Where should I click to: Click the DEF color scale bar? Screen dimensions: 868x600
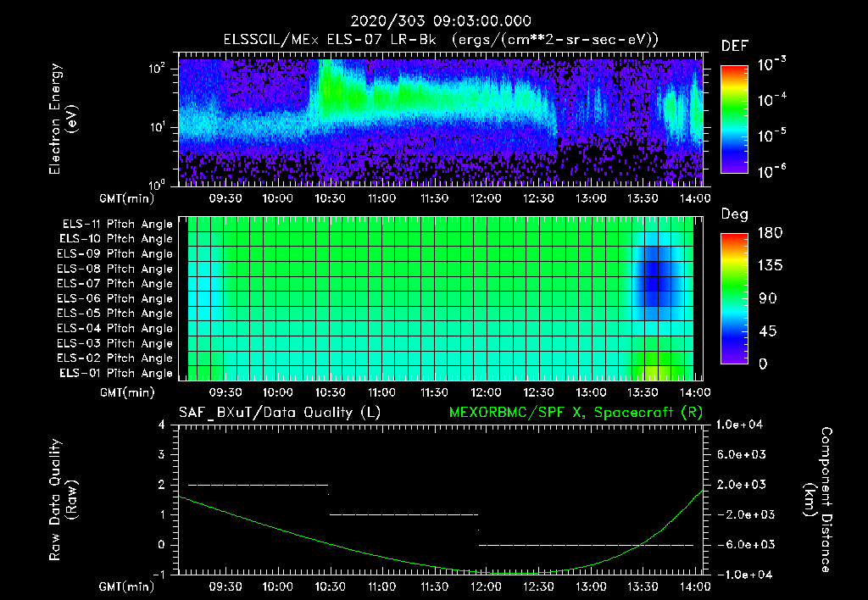point(734,119)
